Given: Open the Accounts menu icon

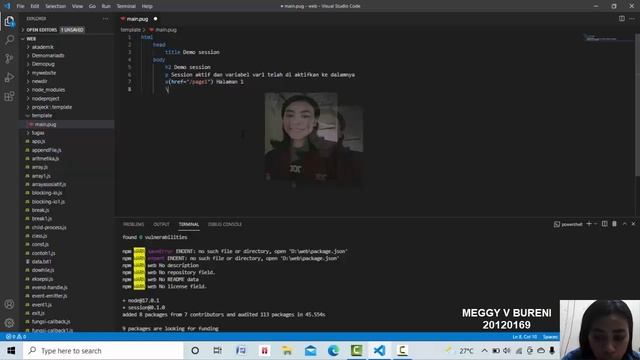Looking at the screenshot, I should [x=9, y=304].
